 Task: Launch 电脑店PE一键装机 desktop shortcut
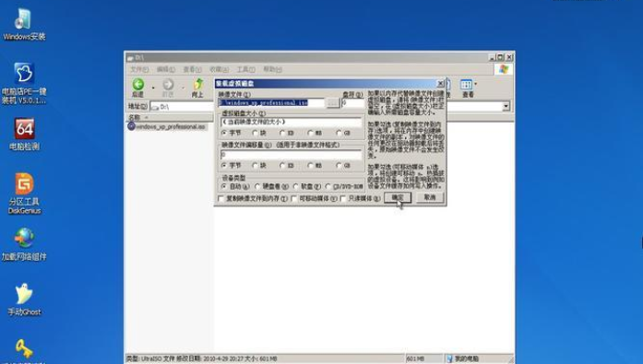pyautogui.click(x=24, y=83)
